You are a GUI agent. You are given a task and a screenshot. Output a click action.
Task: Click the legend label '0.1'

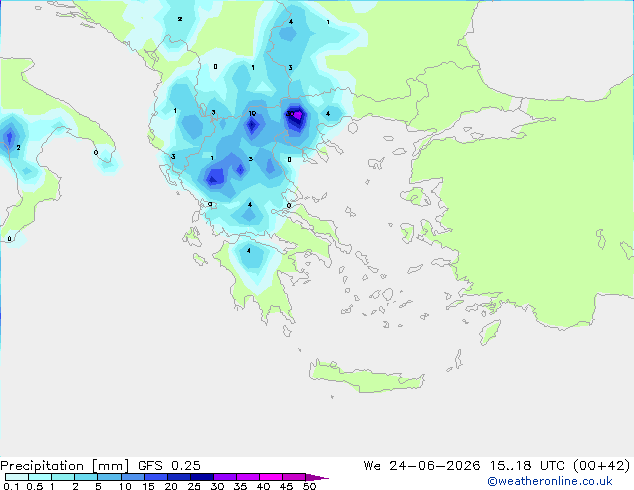coord(11,486)
